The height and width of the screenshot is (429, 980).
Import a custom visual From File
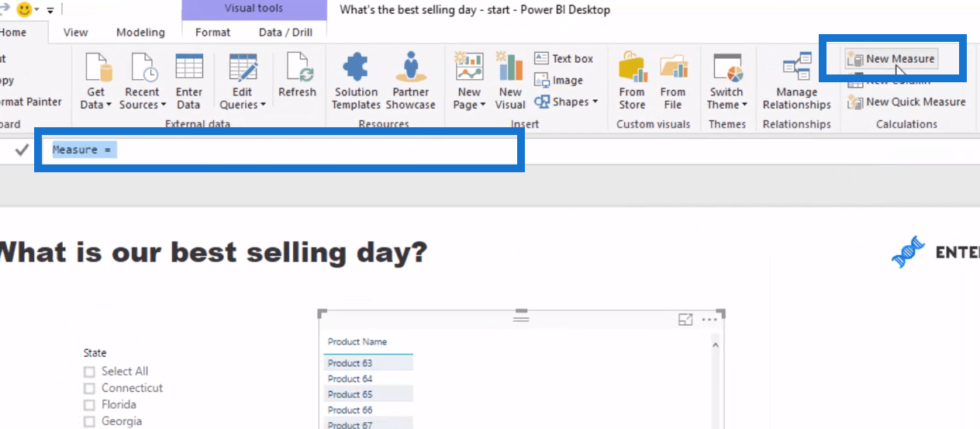(x=673, y=81)
